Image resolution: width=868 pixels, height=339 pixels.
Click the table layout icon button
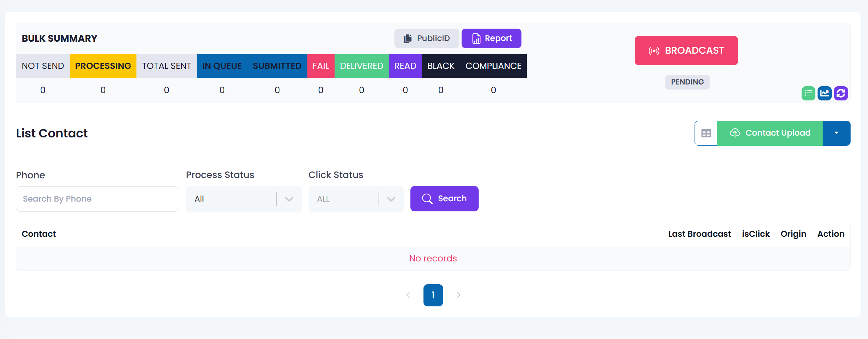706,133
